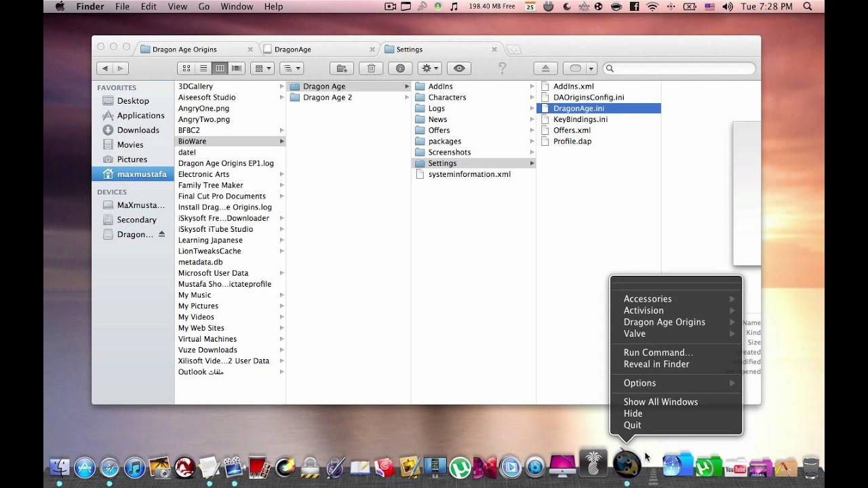Select the DragonAge.ini file
This screenshot has width=868, height=488.
pyautogui.click(x=598, y=108)
